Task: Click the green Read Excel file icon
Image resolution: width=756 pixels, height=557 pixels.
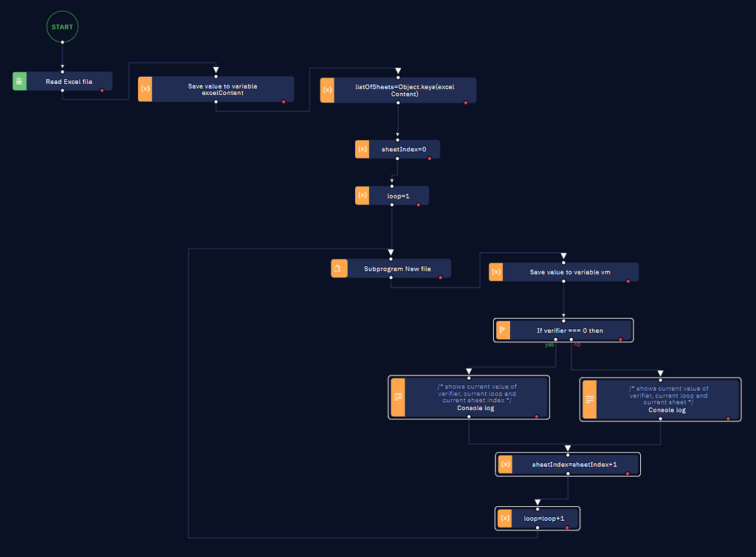Action: (x=19, y=81)
